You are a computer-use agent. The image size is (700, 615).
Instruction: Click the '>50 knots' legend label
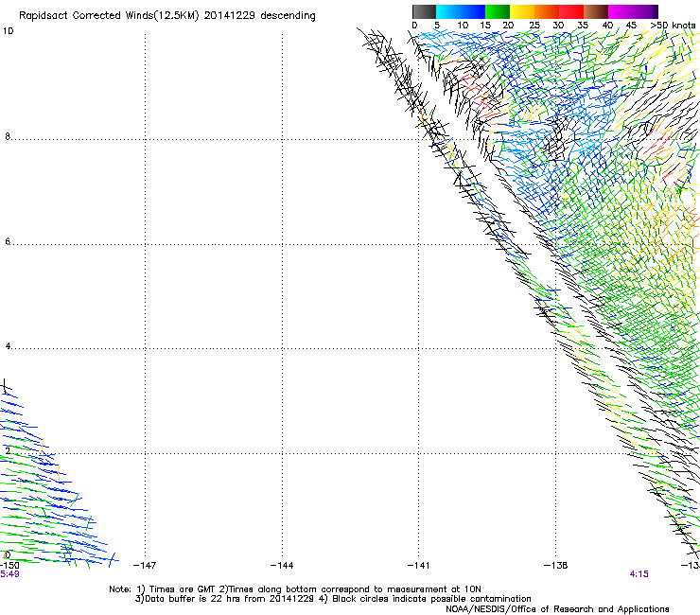coord(673,26)
